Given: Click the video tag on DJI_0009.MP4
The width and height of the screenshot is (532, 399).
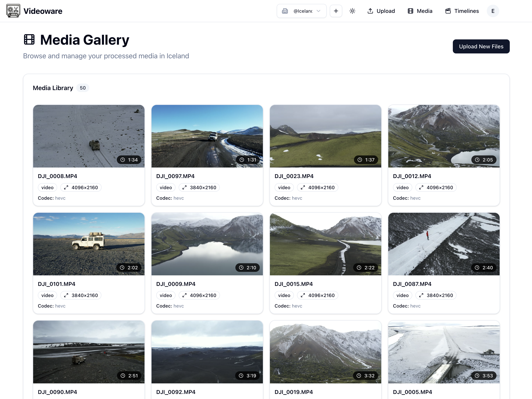Looking at the screenshot, I should (166, 295).
